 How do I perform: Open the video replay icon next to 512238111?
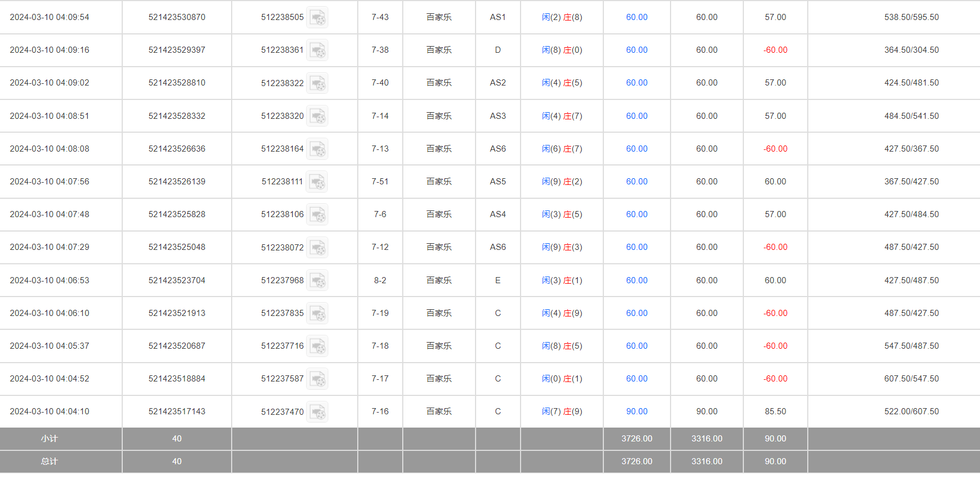[x=317, y=182]
